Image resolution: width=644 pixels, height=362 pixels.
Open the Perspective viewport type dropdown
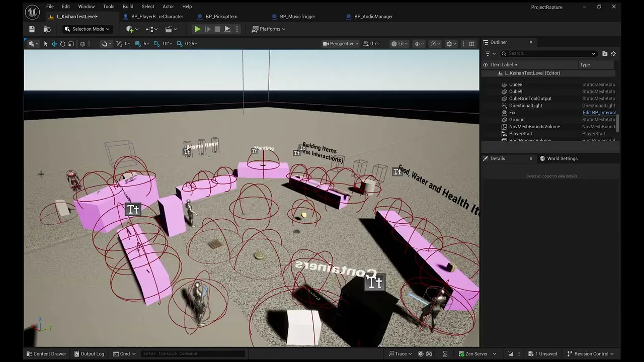(x=341, y=44)
